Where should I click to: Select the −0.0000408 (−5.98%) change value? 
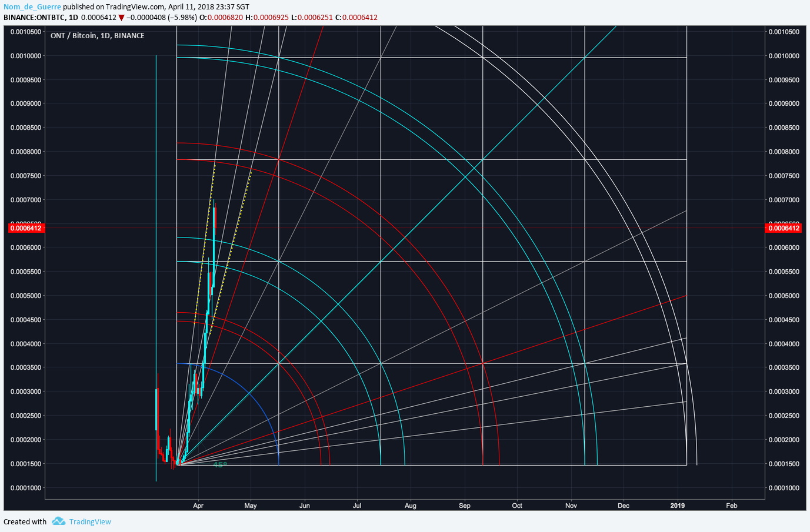162,18
